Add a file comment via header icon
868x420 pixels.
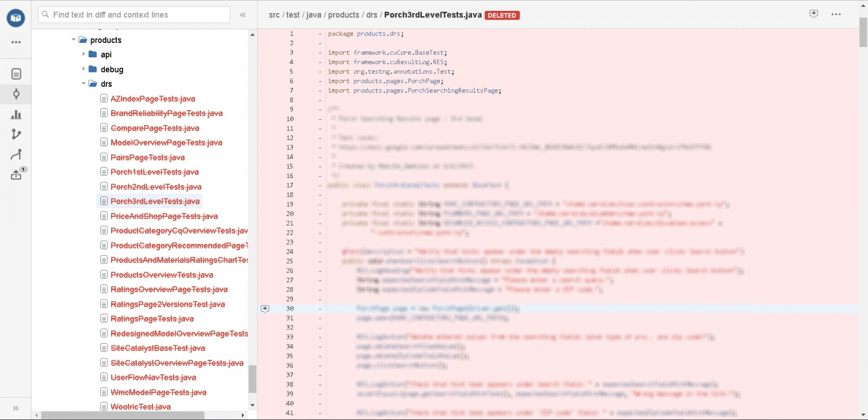814,14
